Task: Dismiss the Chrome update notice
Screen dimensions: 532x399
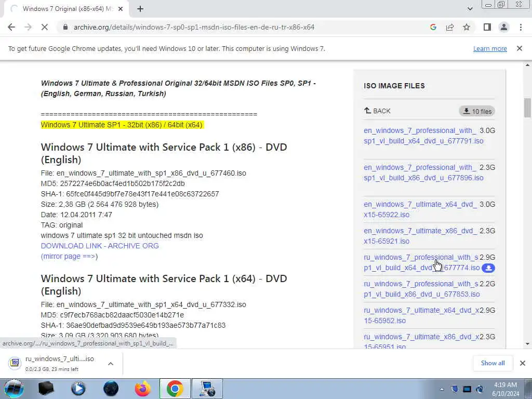Action: click(520, 48)
